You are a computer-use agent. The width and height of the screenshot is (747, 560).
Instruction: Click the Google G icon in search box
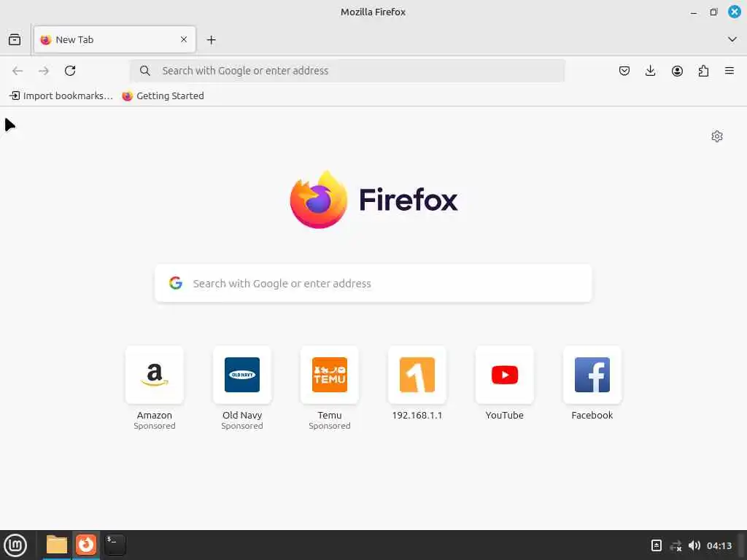click(176, 283)
